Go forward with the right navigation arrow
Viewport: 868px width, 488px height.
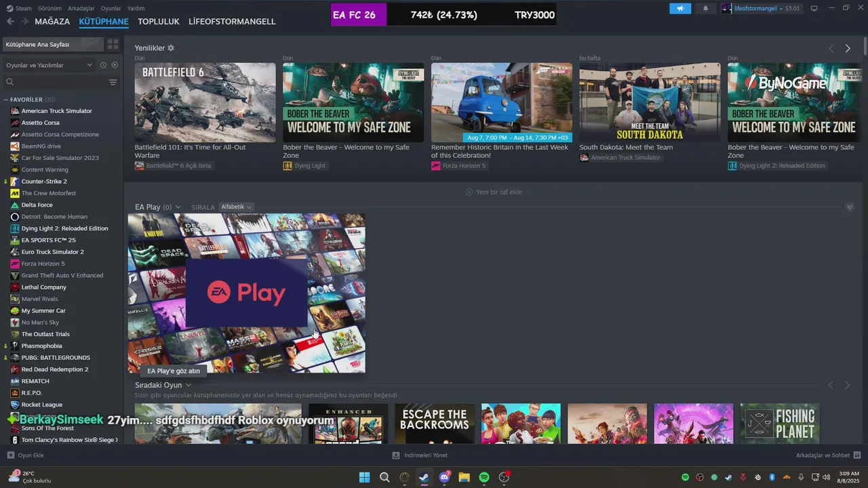click(x=24, y=21)
